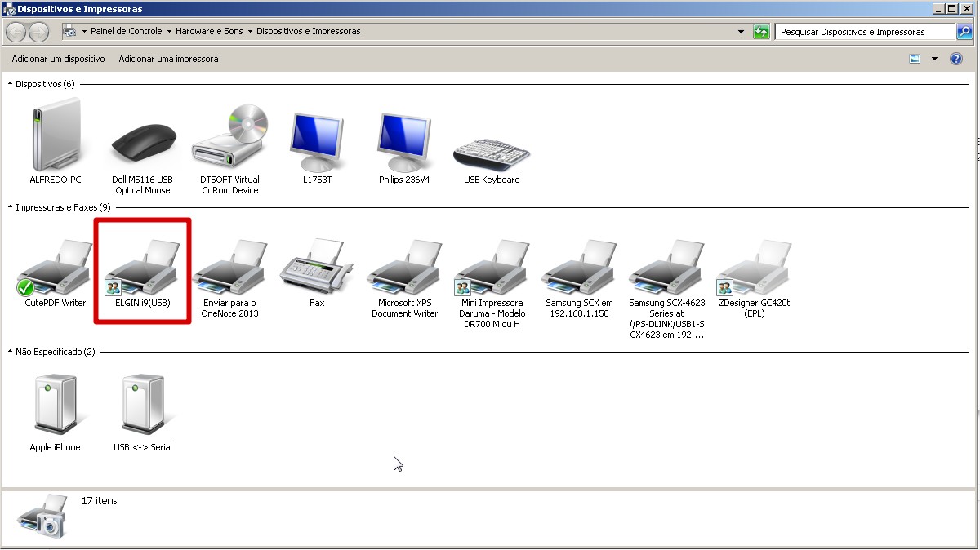
Task: Click the USB Keyboard device icon
Action: (x=492, y=149)
